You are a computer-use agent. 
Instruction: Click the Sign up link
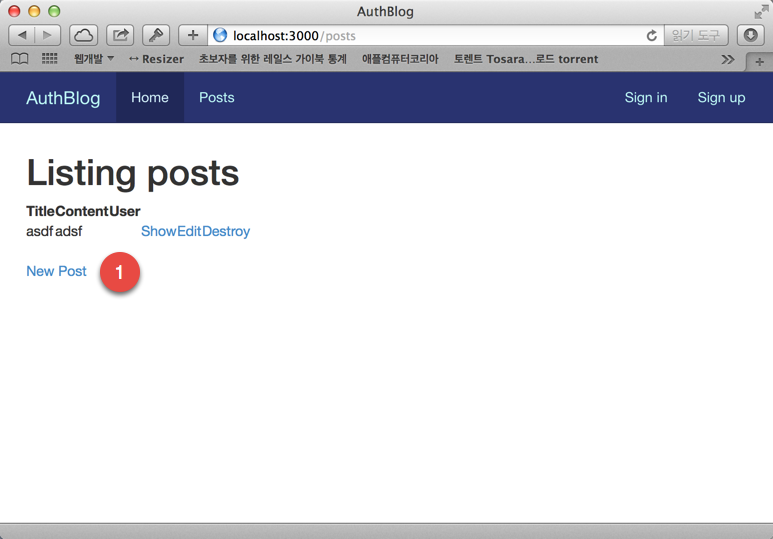point(721,97)
